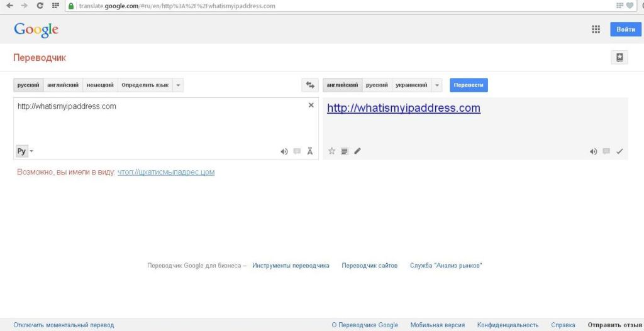Open the Phrasebook star button

[x=619, y=57]
